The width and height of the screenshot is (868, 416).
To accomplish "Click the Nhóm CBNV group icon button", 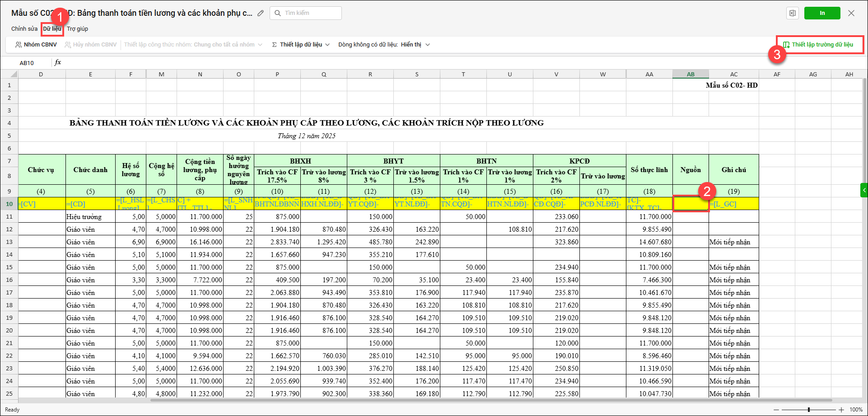I will click(36, 45).
